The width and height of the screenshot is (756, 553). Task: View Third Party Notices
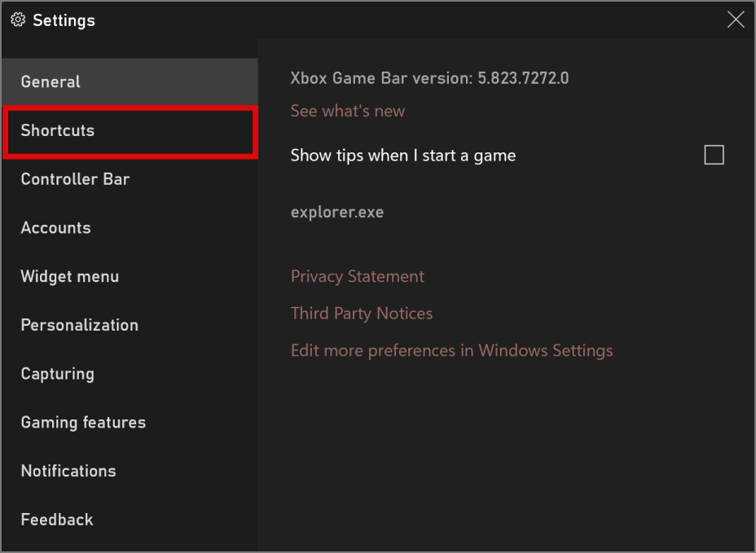[362, 314]
